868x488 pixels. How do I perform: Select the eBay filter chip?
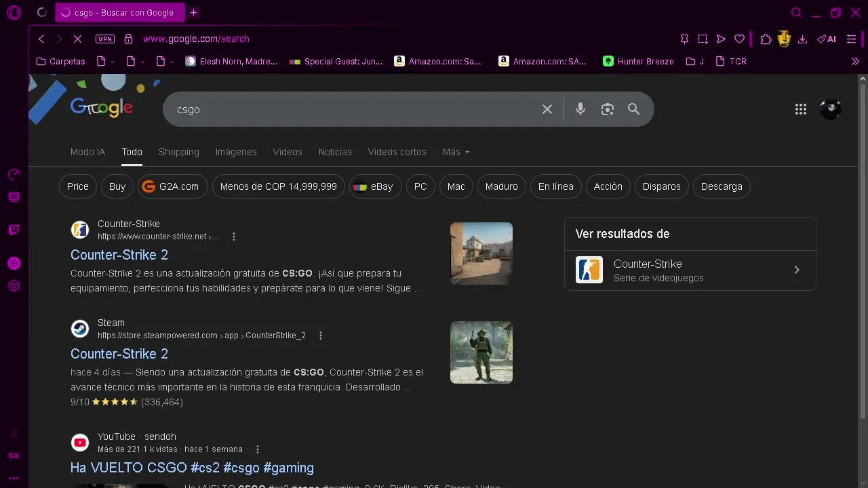point(375,186)
